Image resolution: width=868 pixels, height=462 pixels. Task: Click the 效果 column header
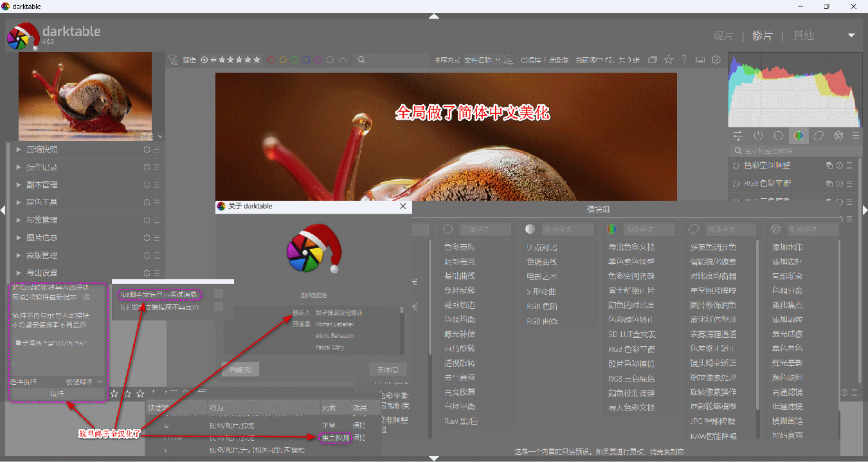(366, 408)
